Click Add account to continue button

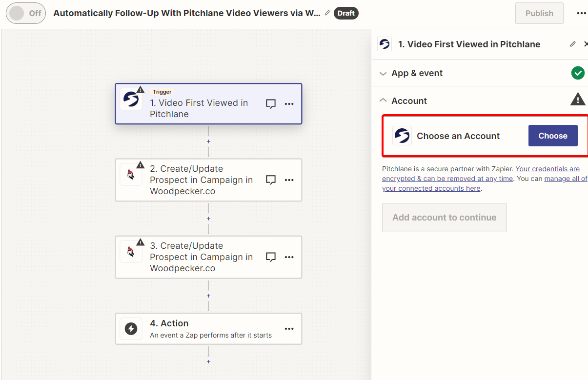tap(445, 218)
